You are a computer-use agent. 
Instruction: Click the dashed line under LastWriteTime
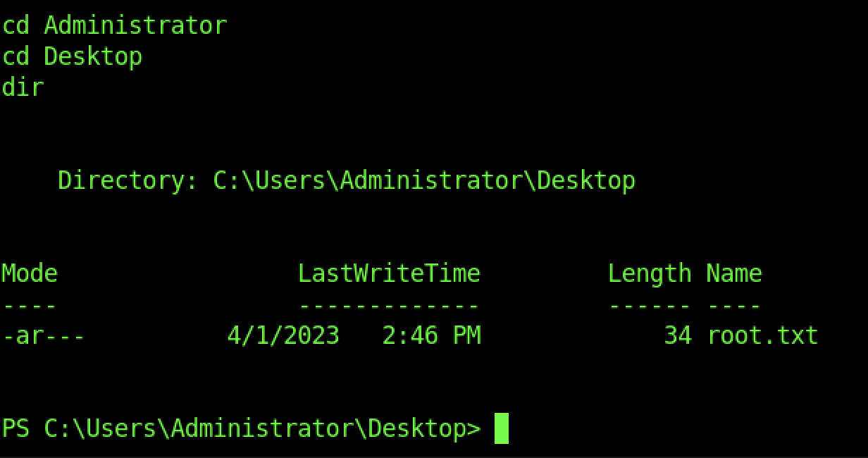click(x=389, y=306)
